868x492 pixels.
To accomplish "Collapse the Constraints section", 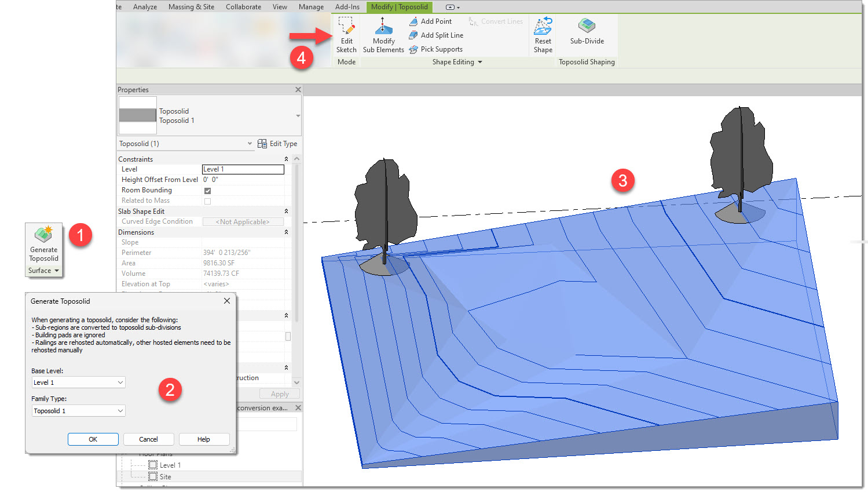I will coord(286,159).
